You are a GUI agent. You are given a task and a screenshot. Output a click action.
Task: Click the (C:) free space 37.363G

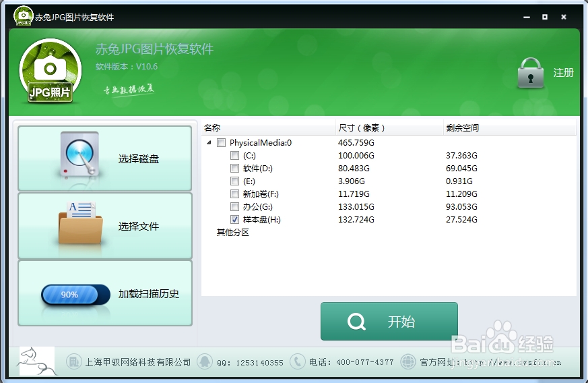coord(461,156)
